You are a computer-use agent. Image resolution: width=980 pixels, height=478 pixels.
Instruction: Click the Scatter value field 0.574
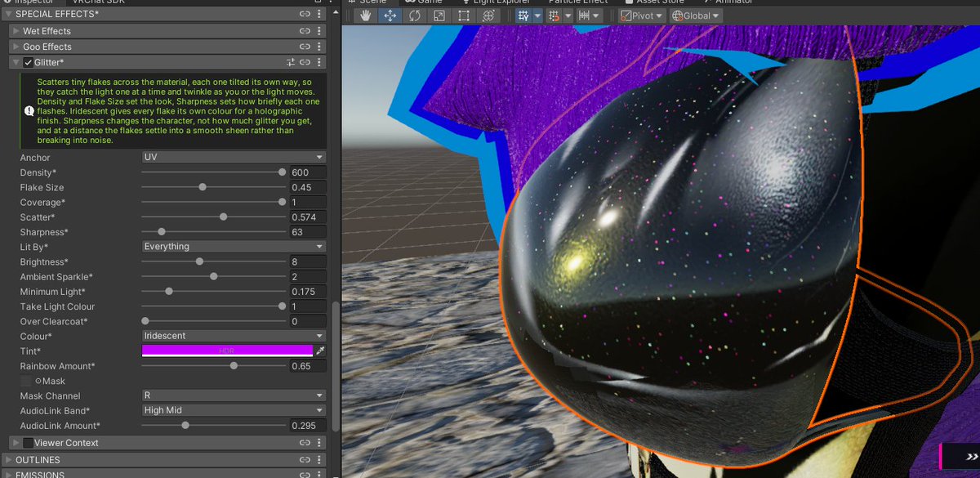click(308, 217)
